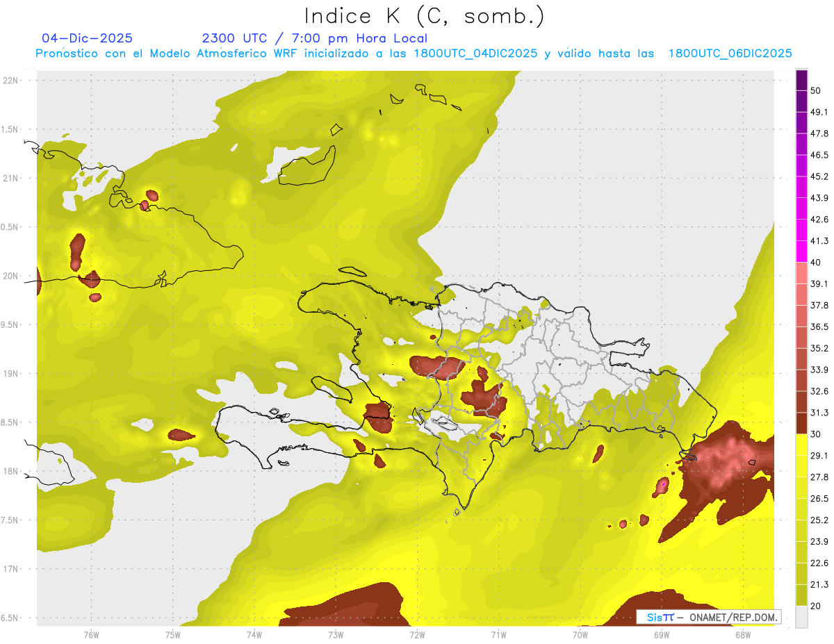834x644 pixels.
Task: Click the '47.8' legend value
Action: (820, 133)
